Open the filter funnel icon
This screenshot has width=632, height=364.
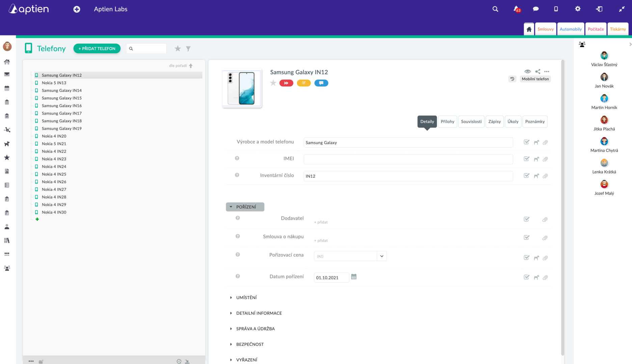tap(188, 49)
